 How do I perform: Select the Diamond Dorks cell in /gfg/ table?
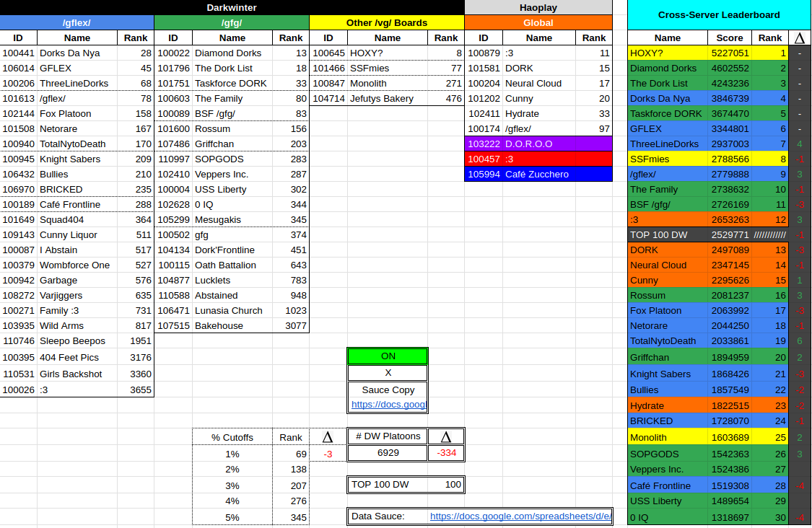pyautogui.click(x=232, y=53)
